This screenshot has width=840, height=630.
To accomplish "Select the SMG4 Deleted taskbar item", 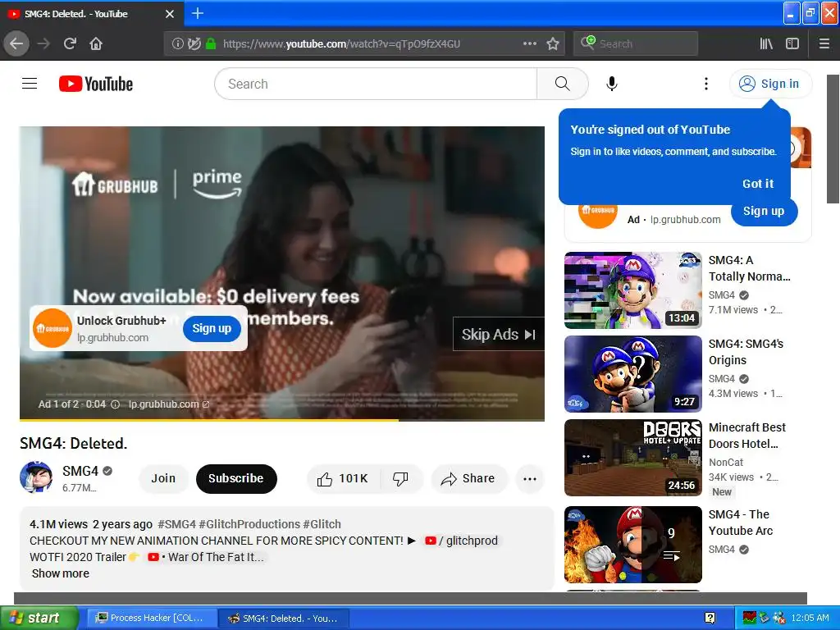I will click(284, 618).
